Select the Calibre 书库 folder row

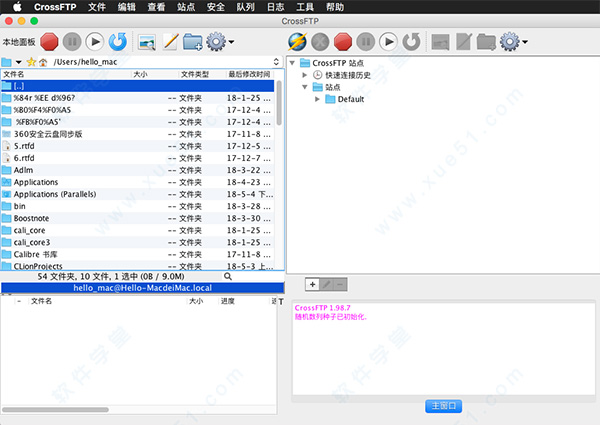138,254
